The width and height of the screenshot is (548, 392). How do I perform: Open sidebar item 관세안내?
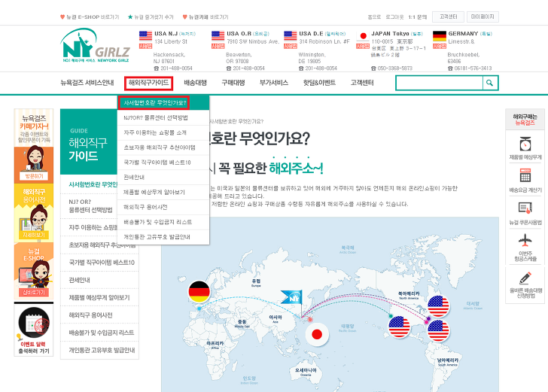(x=99, y=280)
